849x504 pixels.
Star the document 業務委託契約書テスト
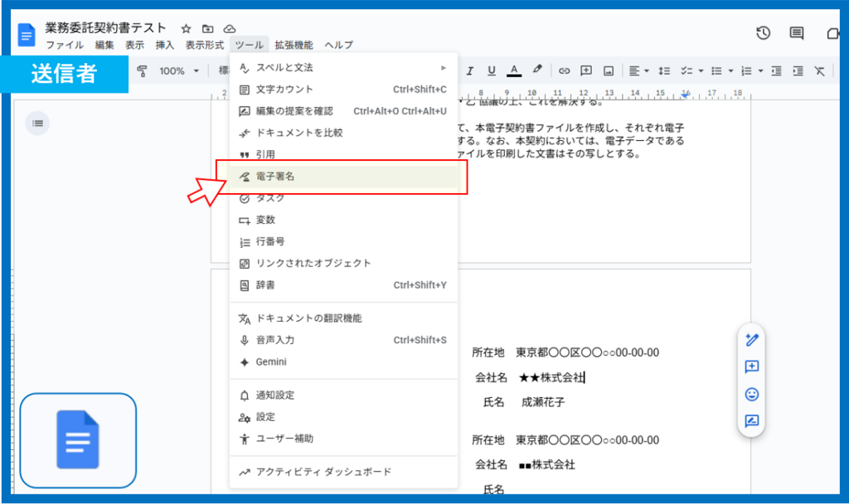point(186,29)
